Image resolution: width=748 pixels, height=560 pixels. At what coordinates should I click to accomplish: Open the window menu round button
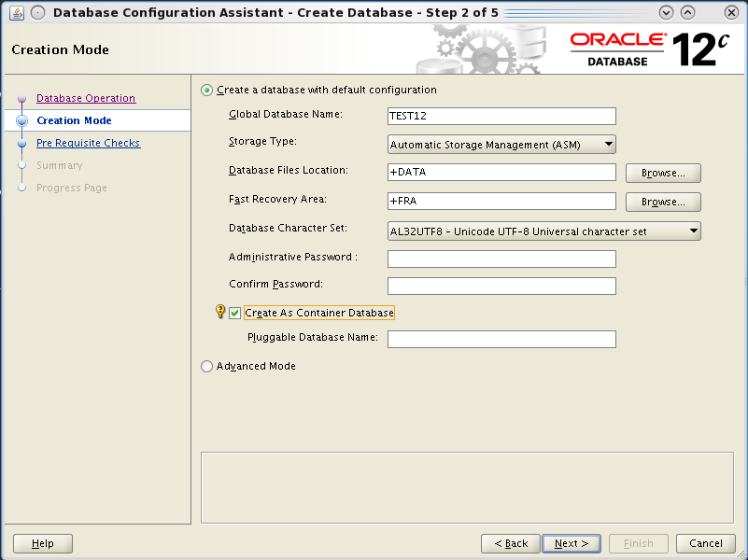click(37, 12)
